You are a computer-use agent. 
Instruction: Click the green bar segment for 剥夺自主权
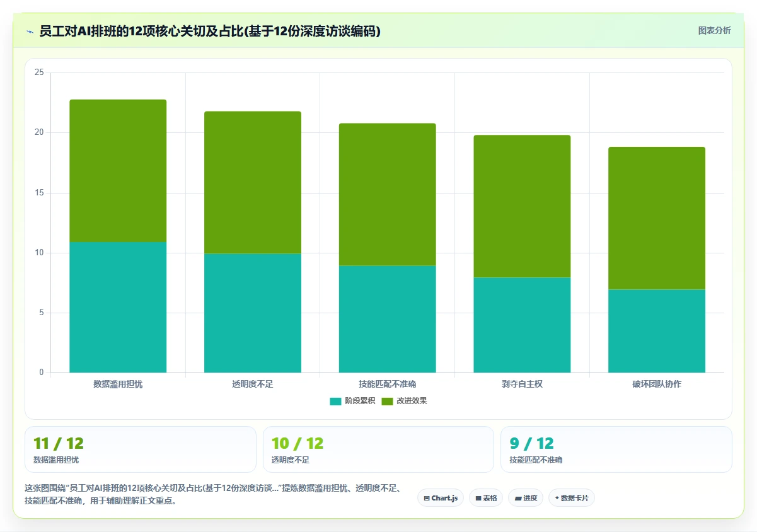coord(522,206)
